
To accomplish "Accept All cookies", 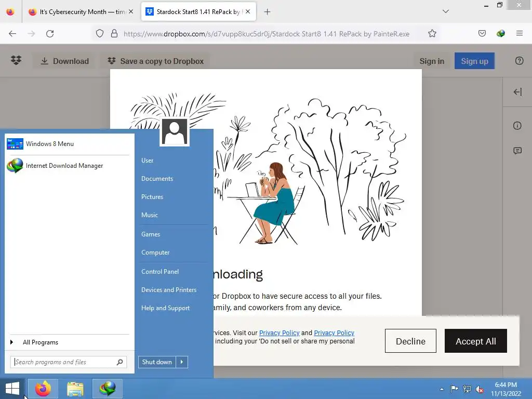I will pyautogui.click(x=476, y=341).
